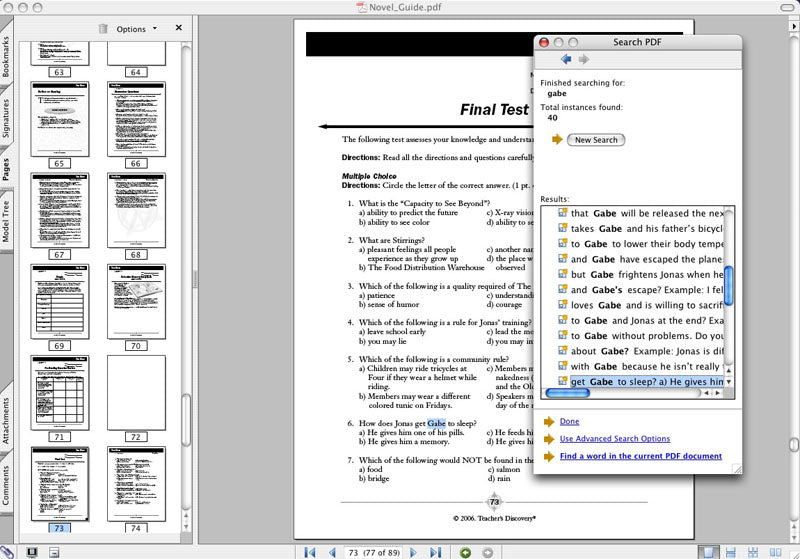Select page 70 thumbnail
Image resolution: width=800 pixels, height=559 pixels.
(x=136, y=306)
